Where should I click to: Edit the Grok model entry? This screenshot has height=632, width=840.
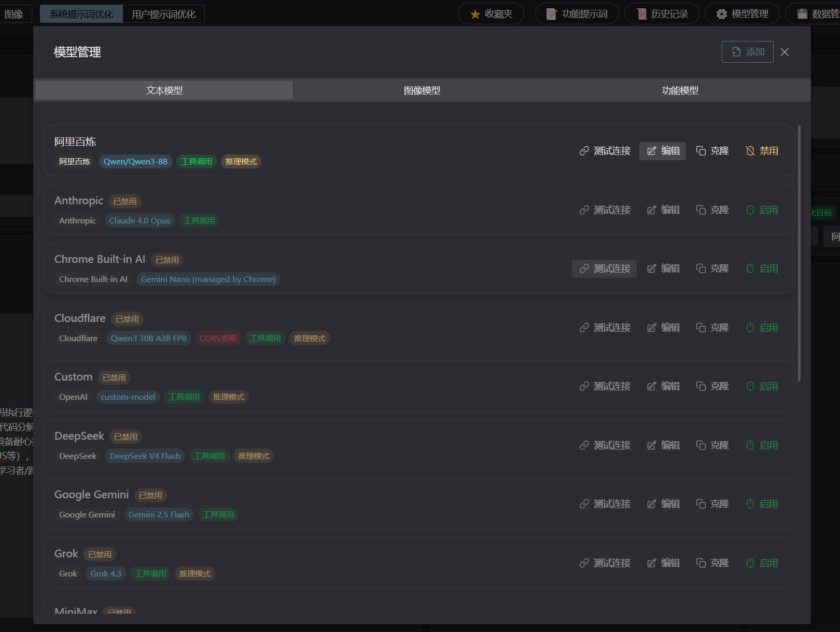663,563
